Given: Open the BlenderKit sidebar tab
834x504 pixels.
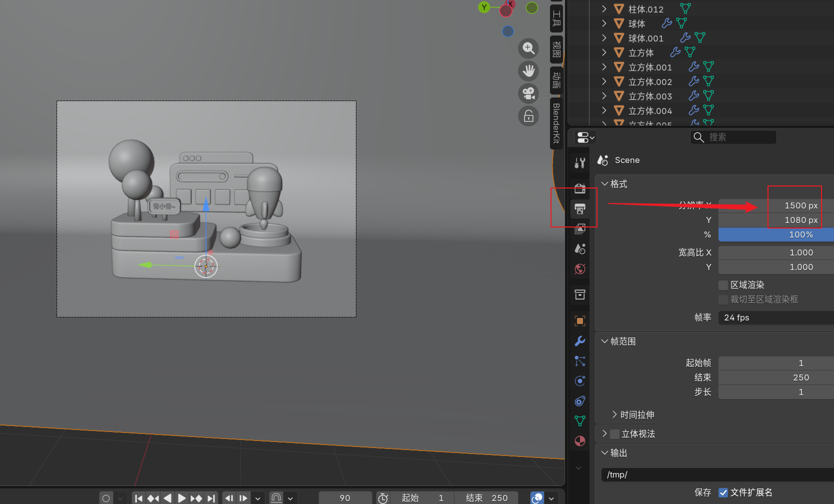Looking at the screenshot, I should coord(556,123).
